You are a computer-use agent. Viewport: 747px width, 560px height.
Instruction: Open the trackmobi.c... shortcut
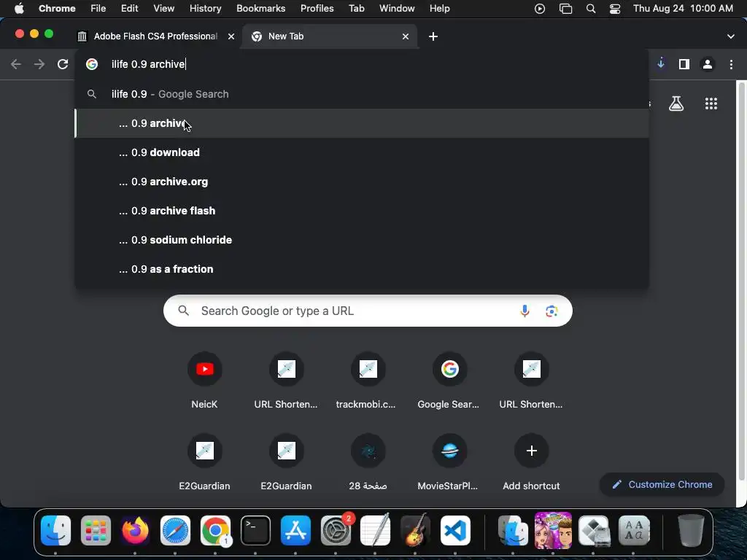368,381
